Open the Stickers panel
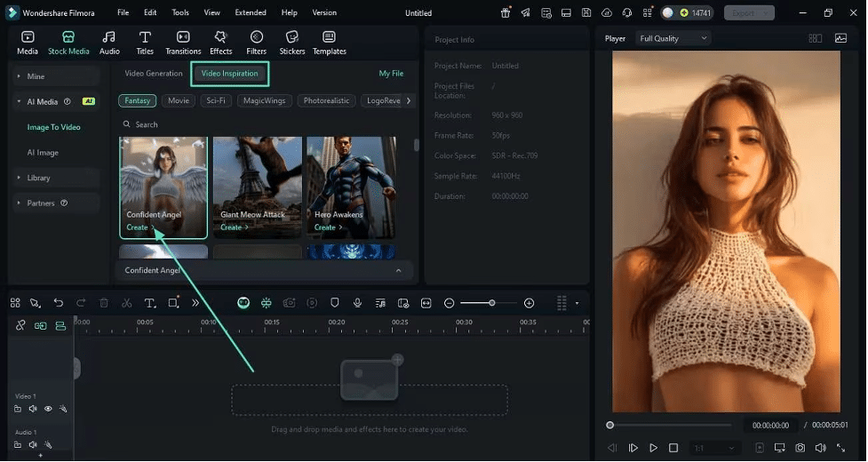 click(x=291, y=44)
